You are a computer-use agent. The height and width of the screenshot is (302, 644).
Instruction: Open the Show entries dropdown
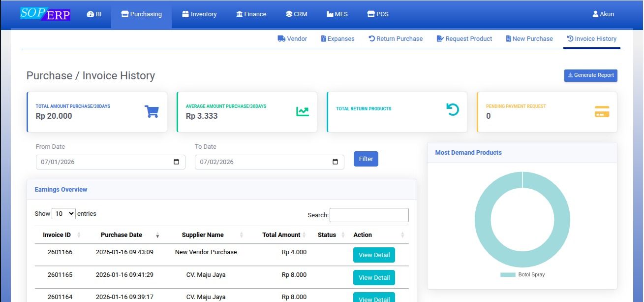[64, 213]
